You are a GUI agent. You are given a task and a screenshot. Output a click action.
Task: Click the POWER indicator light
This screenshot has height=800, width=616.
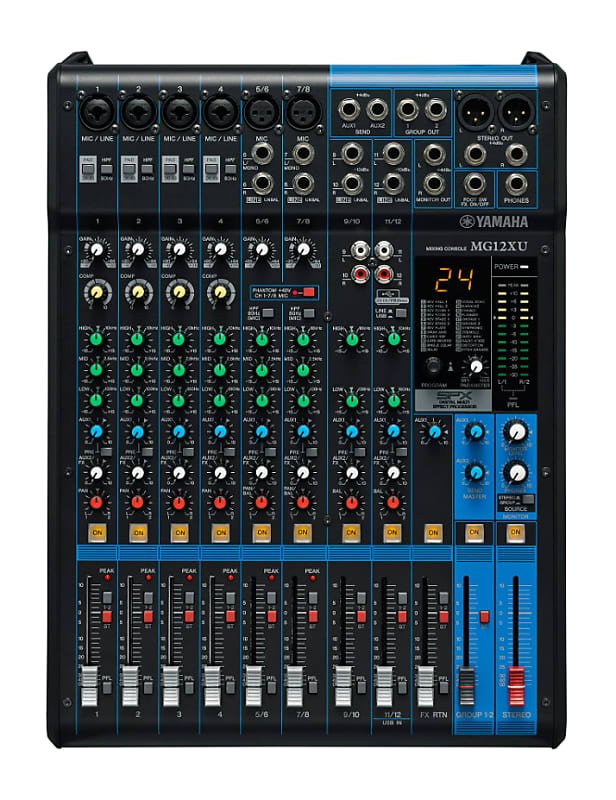524,266
